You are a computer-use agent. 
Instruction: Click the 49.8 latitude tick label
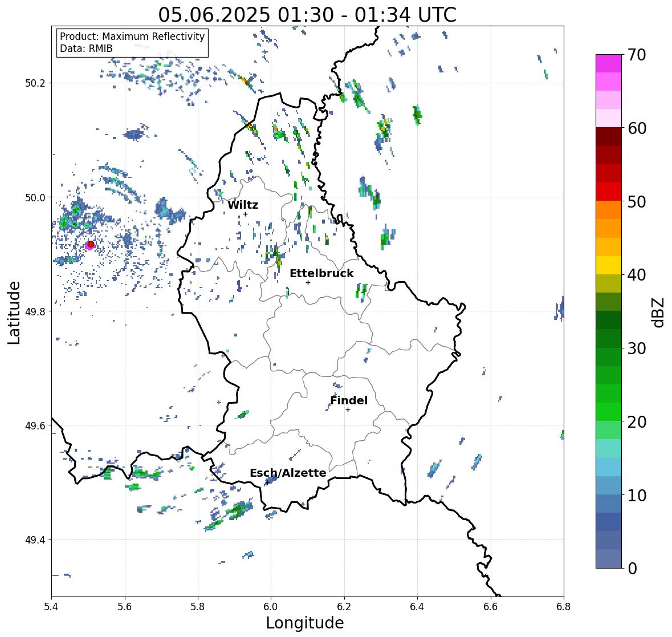[35, 311]
